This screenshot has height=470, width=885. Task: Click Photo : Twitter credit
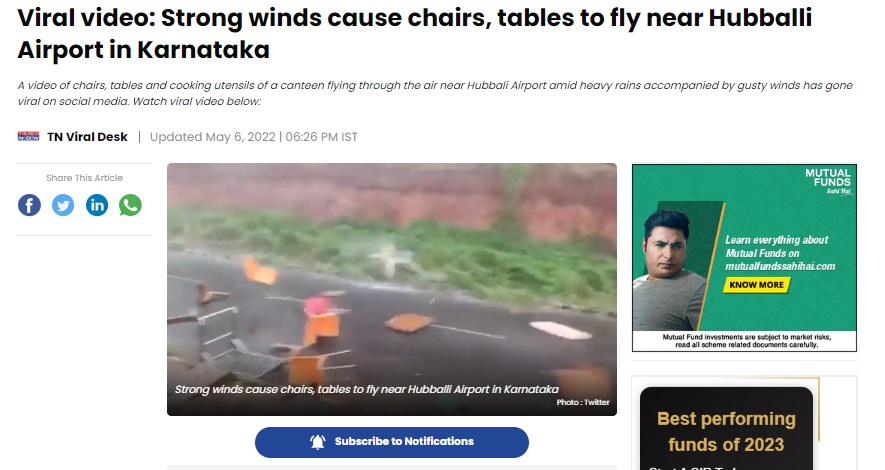coord(583,402)
